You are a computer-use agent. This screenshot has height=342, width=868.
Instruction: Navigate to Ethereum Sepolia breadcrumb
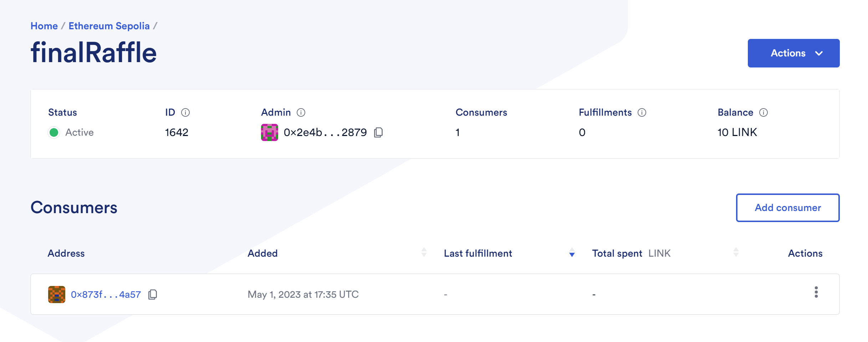point(109,26)
